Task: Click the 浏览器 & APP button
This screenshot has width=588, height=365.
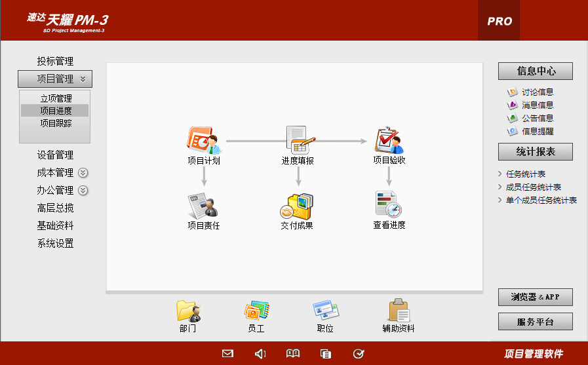Action: coord(535,297)
